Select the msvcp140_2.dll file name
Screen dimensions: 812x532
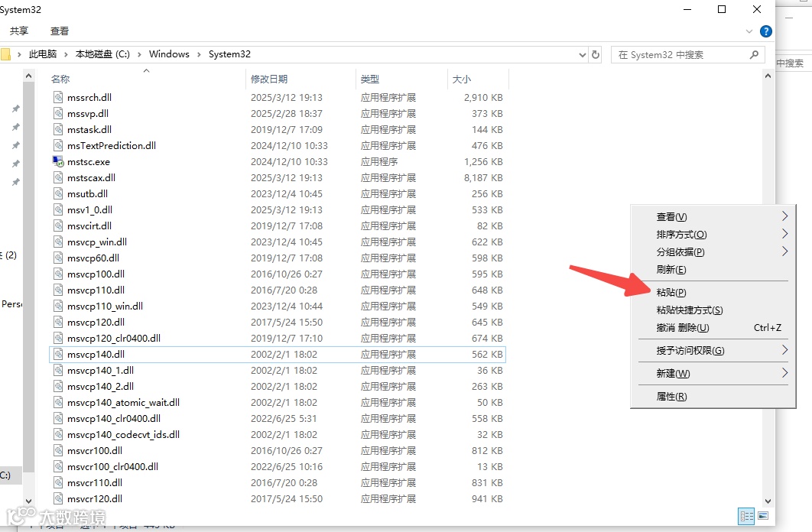point(100,386)
